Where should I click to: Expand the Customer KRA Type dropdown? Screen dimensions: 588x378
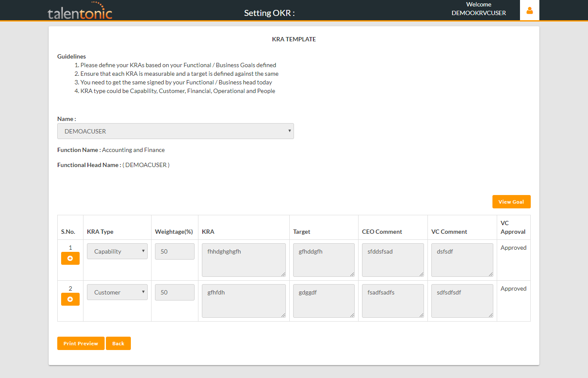pyautogui.click(x=117, y=292)
